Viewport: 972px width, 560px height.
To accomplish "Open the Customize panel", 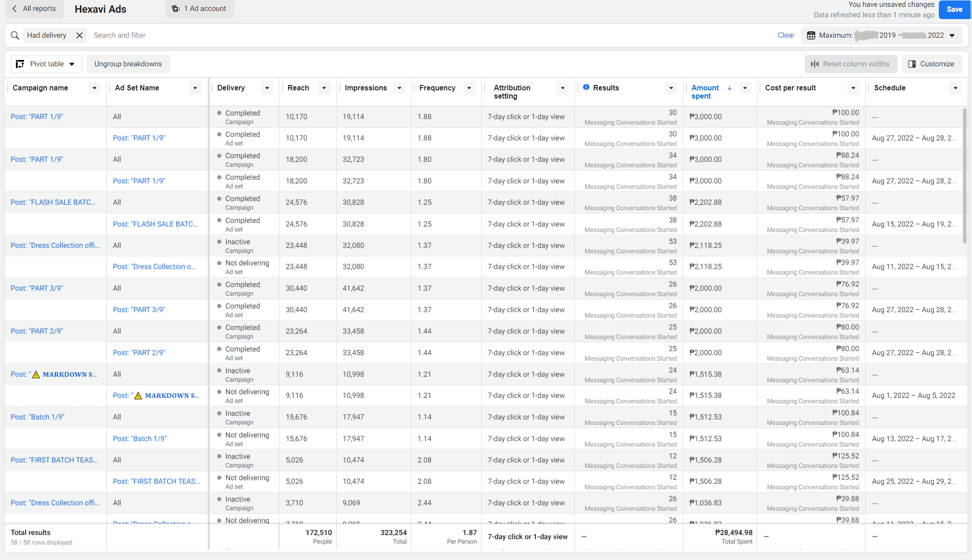I will [x=932, y=64].
